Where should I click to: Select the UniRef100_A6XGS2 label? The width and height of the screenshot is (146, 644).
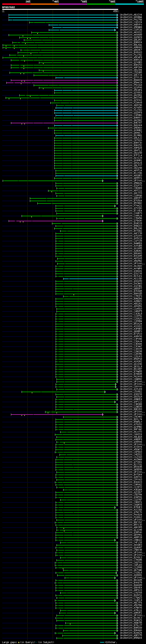click(x=131, y=32)
